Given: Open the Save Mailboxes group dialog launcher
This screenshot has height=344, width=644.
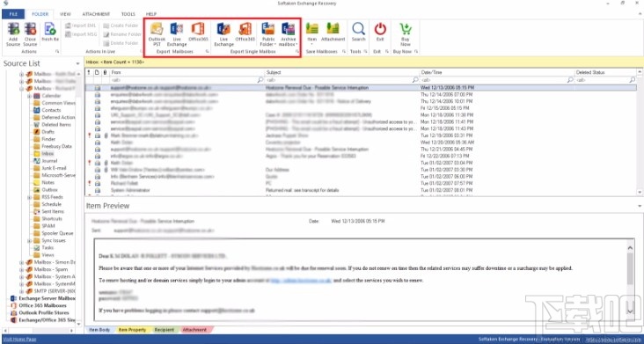Looking at the screenshot, I should point(344,52).
